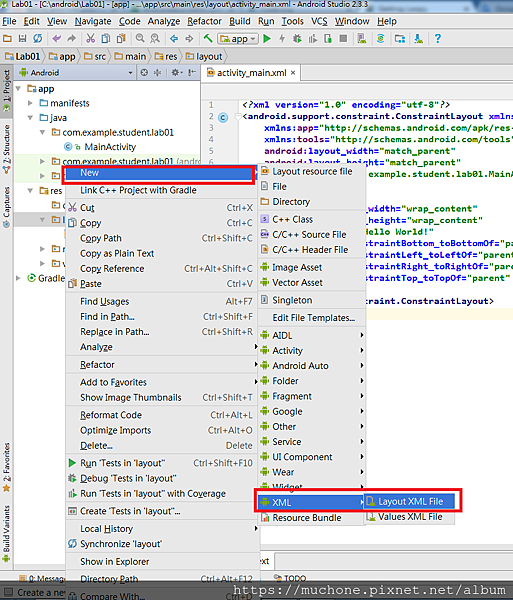Open the Build Variants side panel
Image resolution: width=513 pixels, height=600 pixels.
pyautogui.click(x=7, y=533)
